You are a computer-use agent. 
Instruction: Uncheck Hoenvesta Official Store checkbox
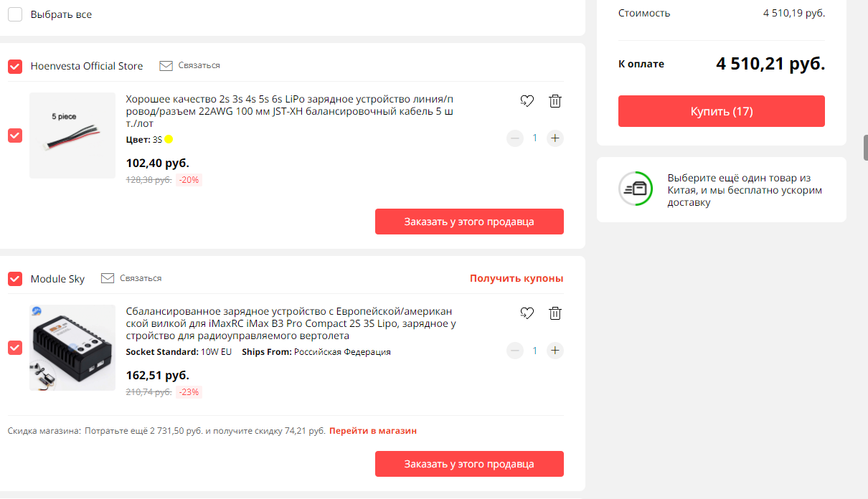click(15, 66)
